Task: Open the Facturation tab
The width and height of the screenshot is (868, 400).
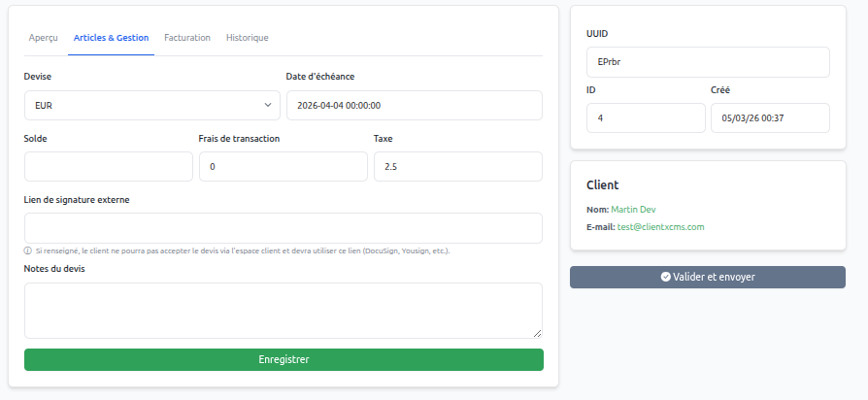Action: click(x=187, y=38)
